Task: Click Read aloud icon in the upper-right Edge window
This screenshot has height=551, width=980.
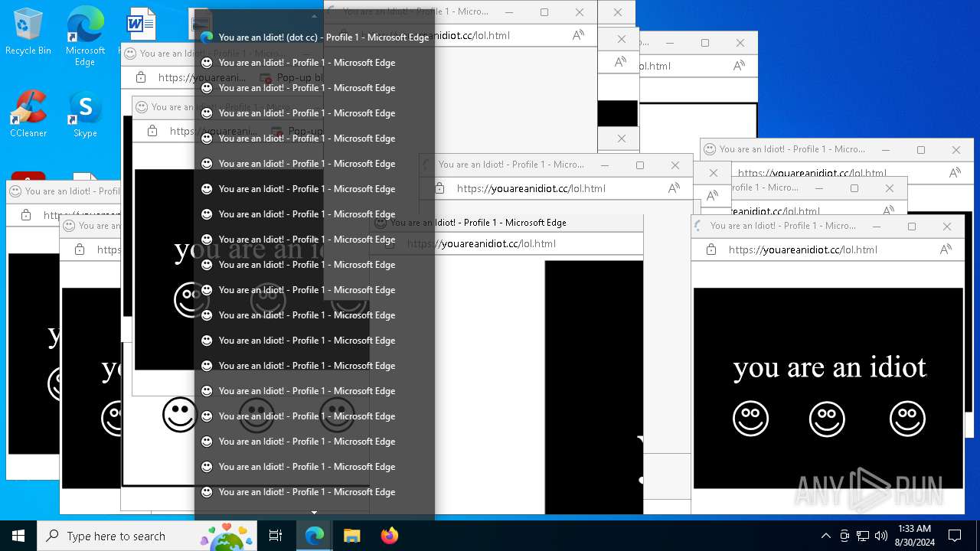Action: point(738,66)
